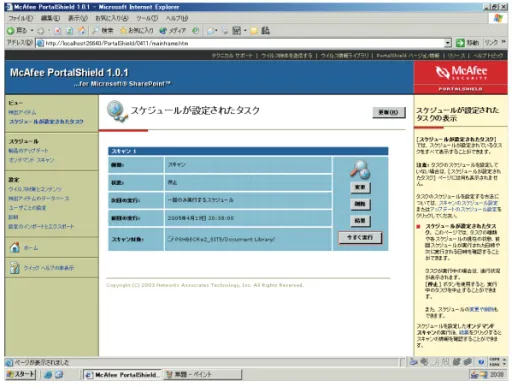Click the 更新(R) refresh button

[389, 113]
